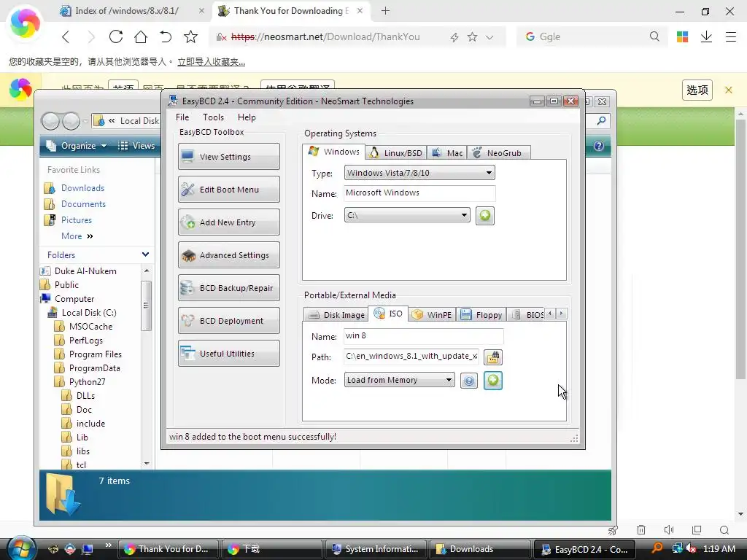The width and height of the screenshot is (747, 560).
Task: Select Public folder in tree
Action: click(66, 285)
